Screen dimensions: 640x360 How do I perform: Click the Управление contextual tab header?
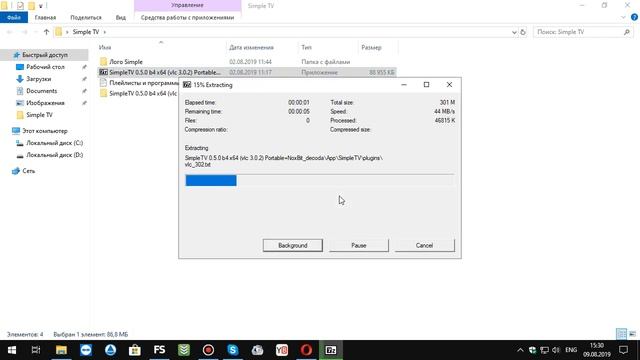[x=187, y=5]
